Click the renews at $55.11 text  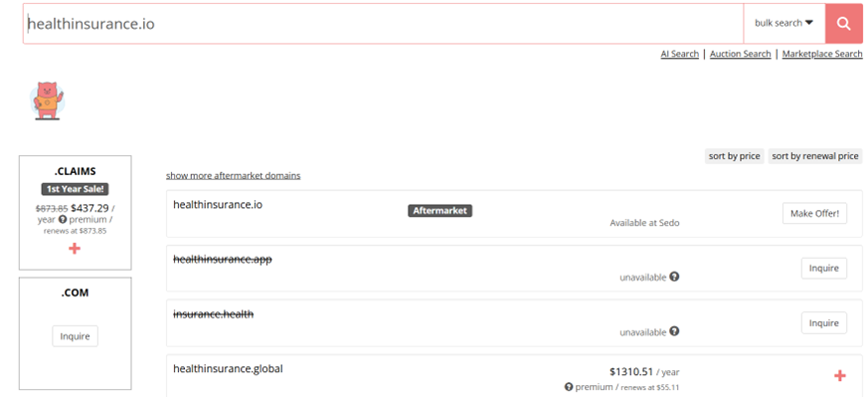click(650, 387)
